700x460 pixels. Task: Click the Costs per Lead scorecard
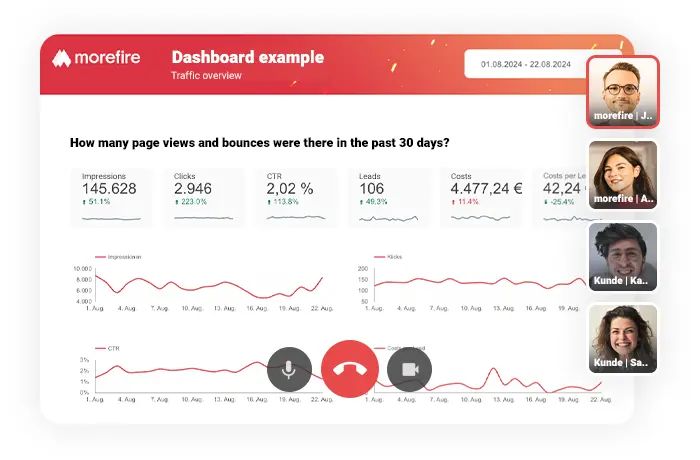(x=562, y=196)
